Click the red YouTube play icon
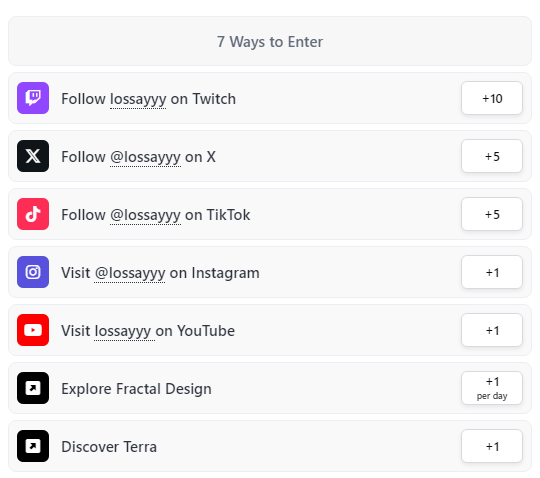This screenshot has width=540, height=478. [x=33, y=330]
